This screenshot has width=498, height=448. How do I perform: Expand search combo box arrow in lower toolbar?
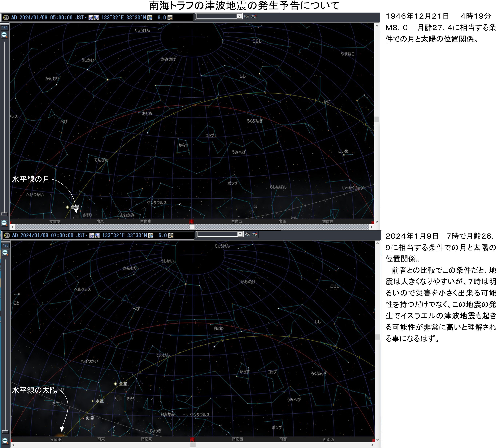pyautogui.click(x=240, y=234)
